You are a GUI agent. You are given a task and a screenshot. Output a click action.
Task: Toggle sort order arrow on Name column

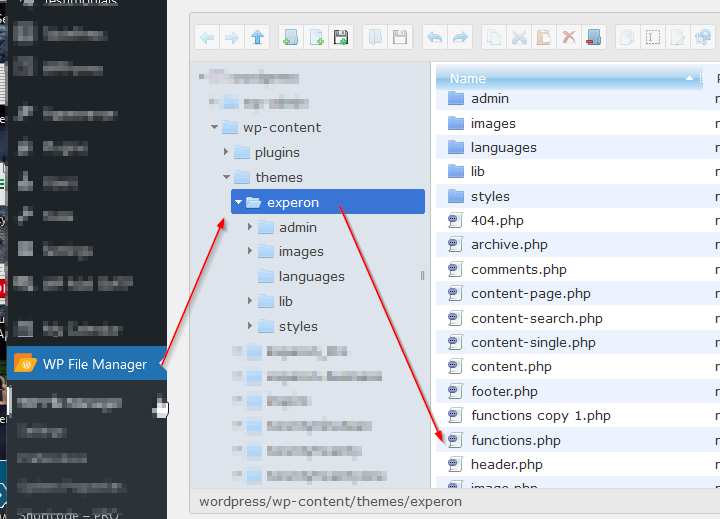pos(689,78)
